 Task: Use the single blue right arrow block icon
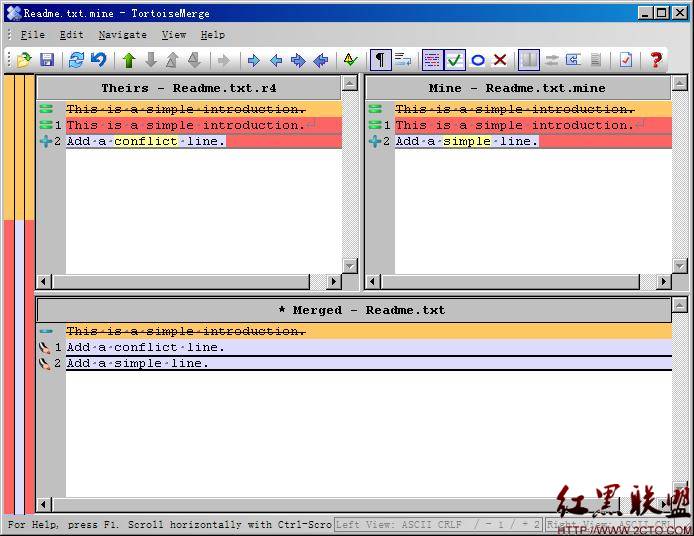[254, 60]
